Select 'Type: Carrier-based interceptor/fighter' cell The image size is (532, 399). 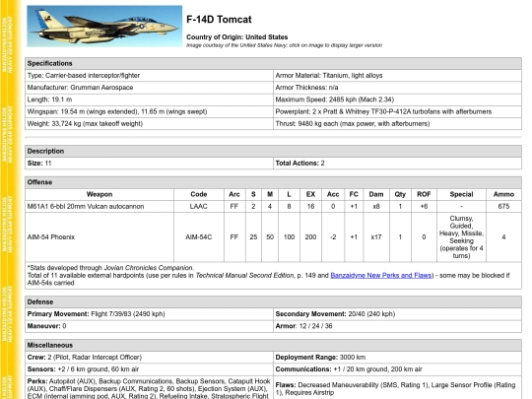(x=149, y=75)
